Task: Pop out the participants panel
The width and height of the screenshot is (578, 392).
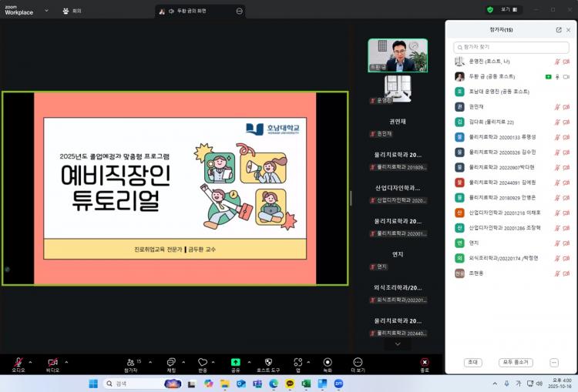Action: click(559, 30)
